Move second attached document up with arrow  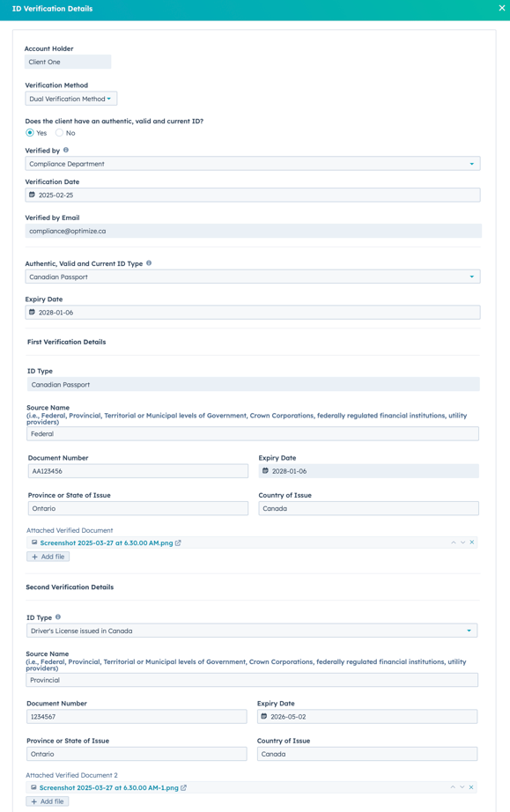pyautogui.click(x=453, y=787)
